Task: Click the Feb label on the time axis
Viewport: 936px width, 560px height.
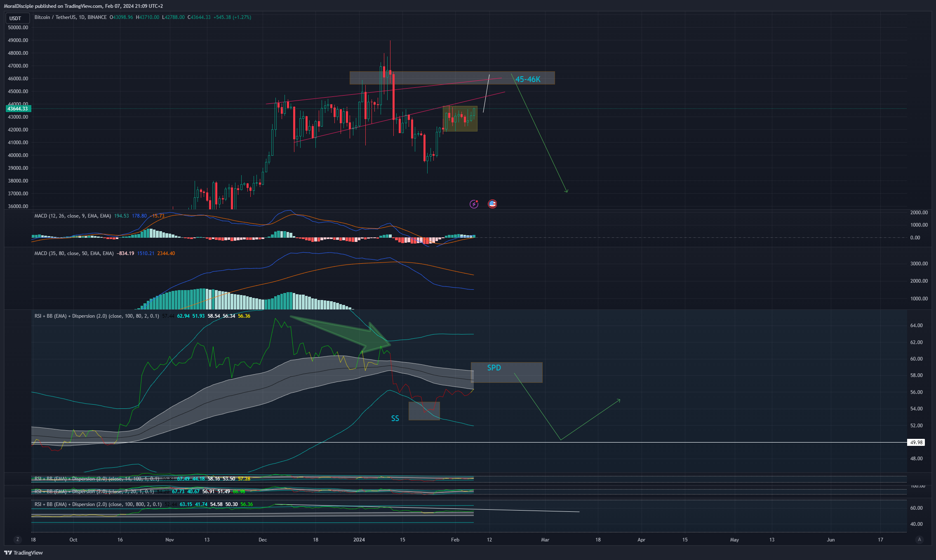Action: point(455,540)
